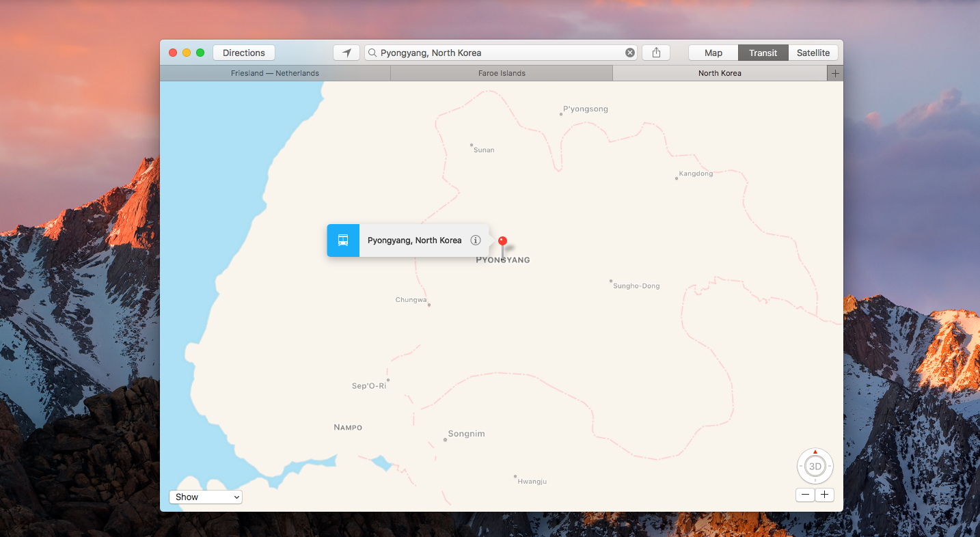The height and width of the screenshot is (537, 980).
Task: Add a new tab
Action: 835,73
